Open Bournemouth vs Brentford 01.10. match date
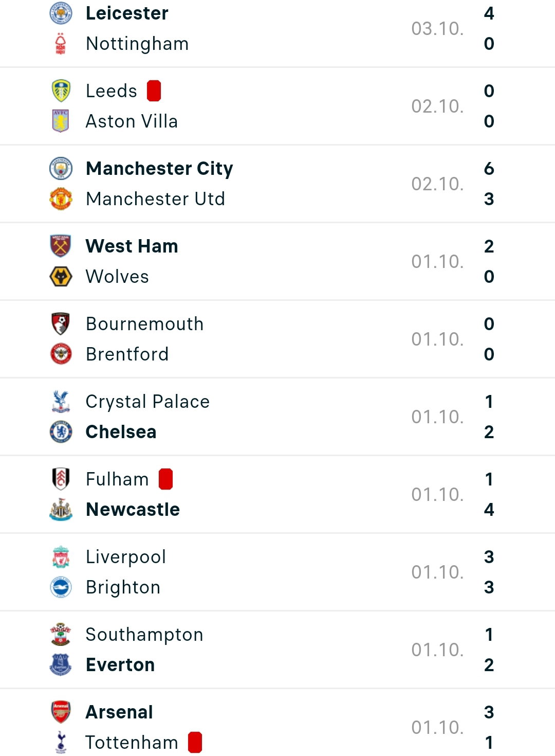 coord(438,339)
